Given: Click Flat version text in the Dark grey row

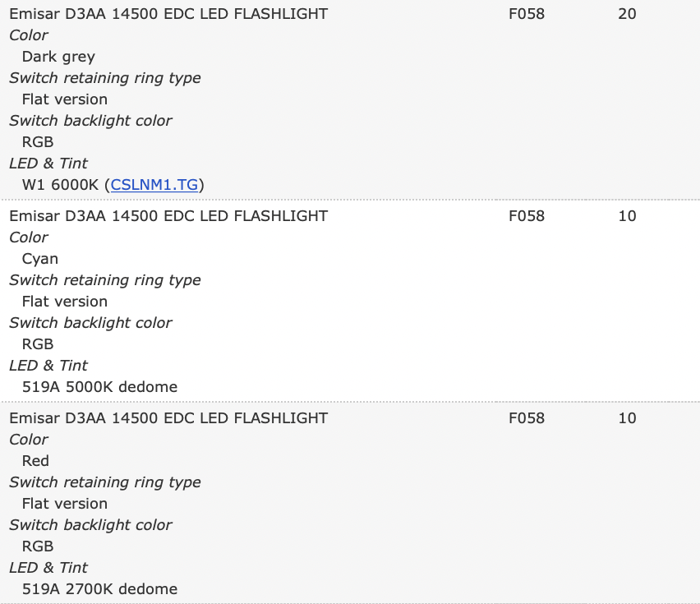Looking at the screenshot, I should 65,99.
